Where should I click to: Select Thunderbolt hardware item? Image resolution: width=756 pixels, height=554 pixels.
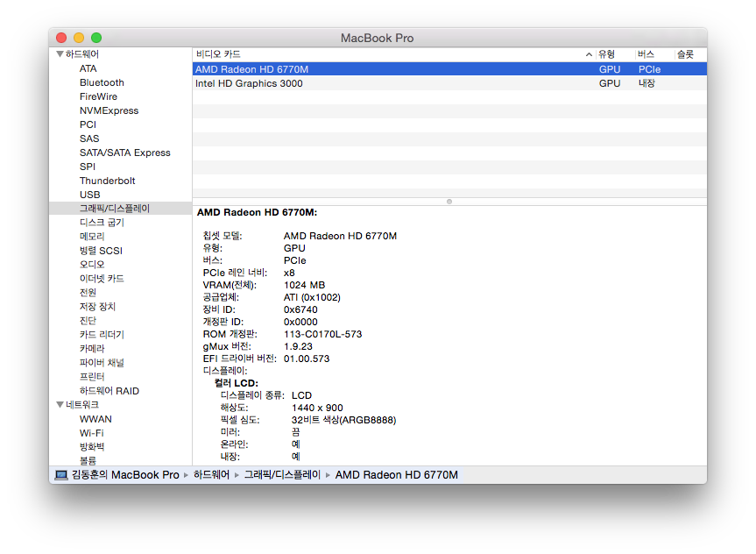pyautogui.click(x=107, y=181)
